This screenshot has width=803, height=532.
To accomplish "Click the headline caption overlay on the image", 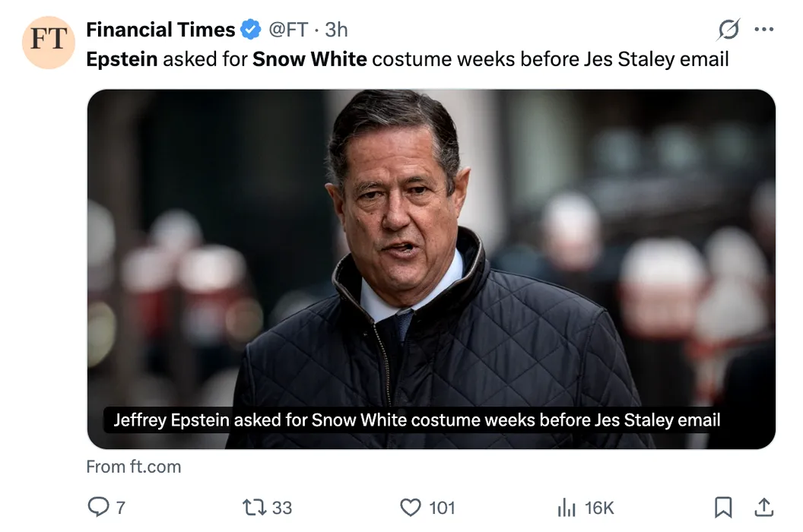I will (417, 420).
